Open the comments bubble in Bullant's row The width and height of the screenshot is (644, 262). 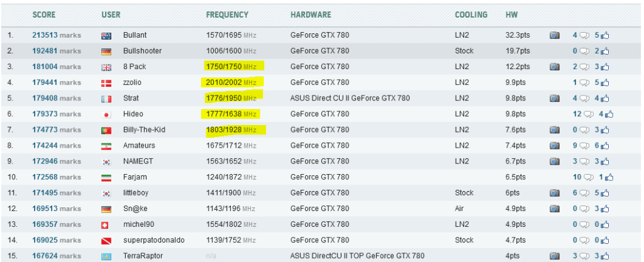(584, 36)
